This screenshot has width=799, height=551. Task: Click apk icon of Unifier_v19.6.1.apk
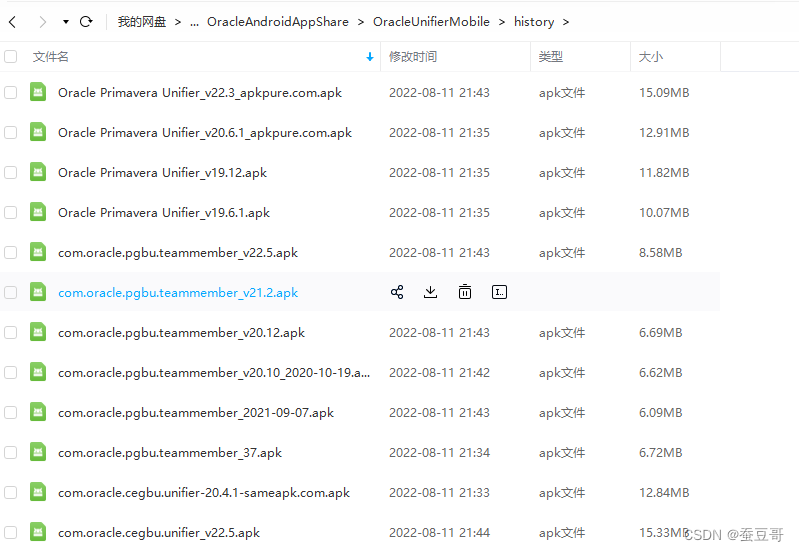tap(38, 212)
